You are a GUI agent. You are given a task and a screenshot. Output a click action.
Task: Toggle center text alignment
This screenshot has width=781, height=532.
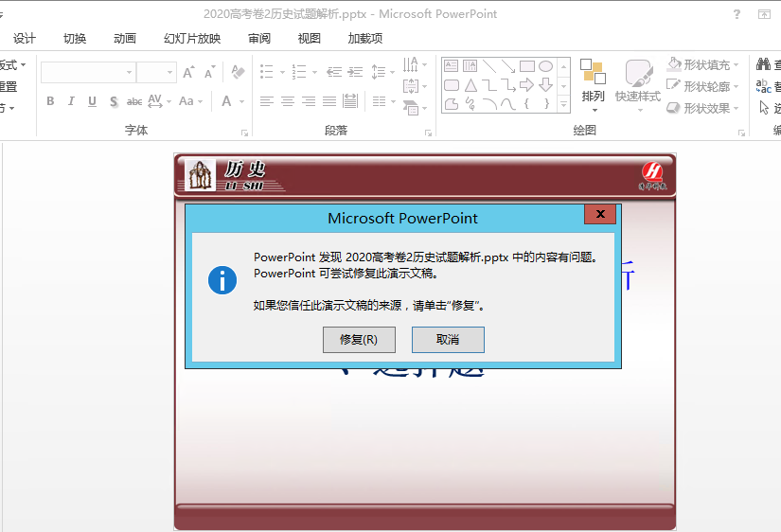pyautogui.click(x=288, y=101)
